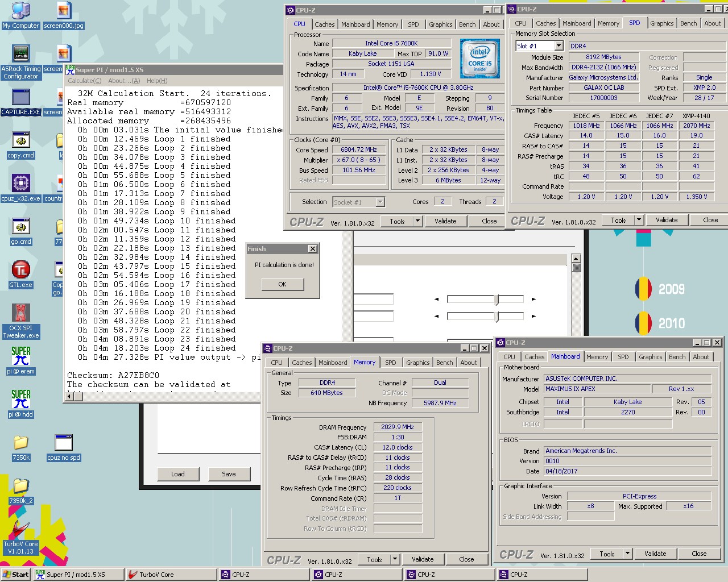Select the 'pi @ hdd' Super PI shortcut
The height and width of the screenshot is (582, 728).
[x=21, y=404]
